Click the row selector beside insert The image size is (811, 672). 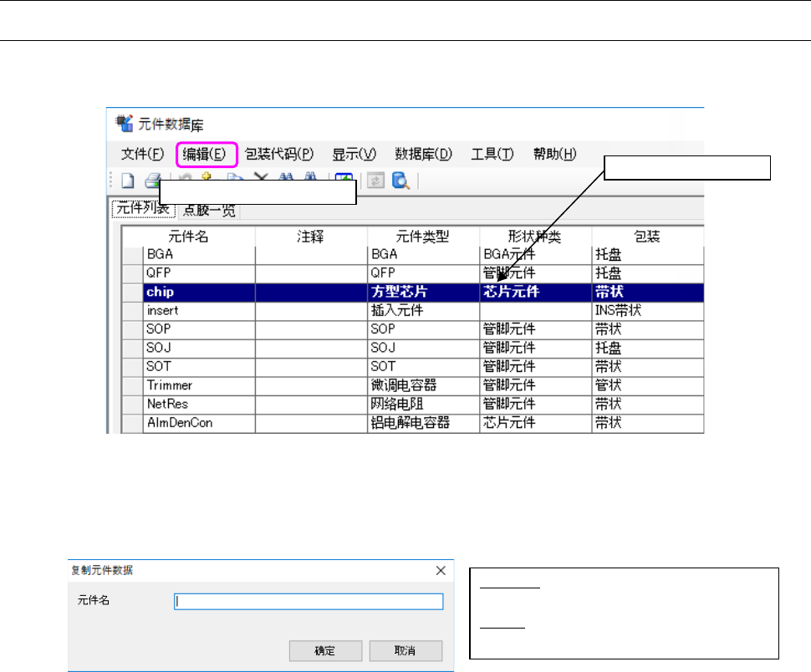(x=133, y=311)
